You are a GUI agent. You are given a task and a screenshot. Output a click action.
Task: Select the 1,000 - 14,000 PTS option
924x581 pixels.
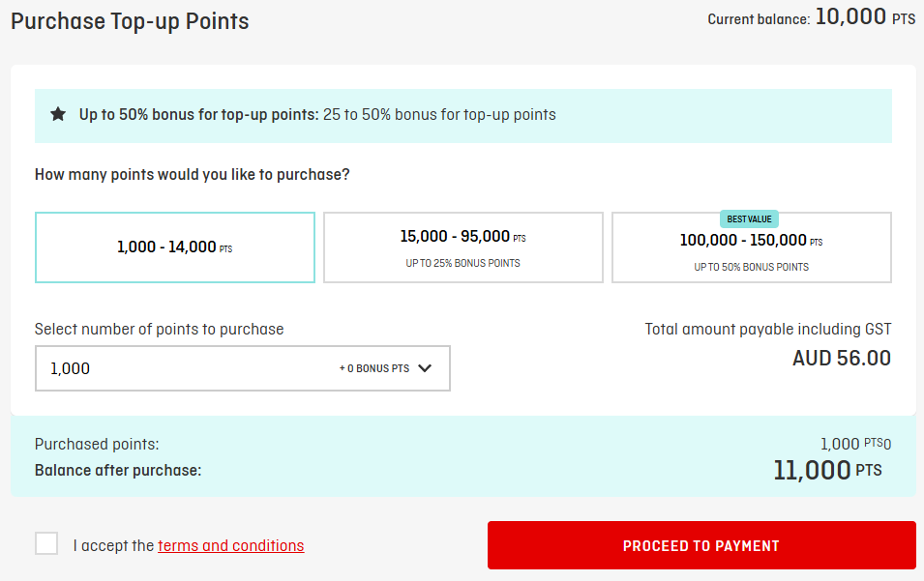175,247
